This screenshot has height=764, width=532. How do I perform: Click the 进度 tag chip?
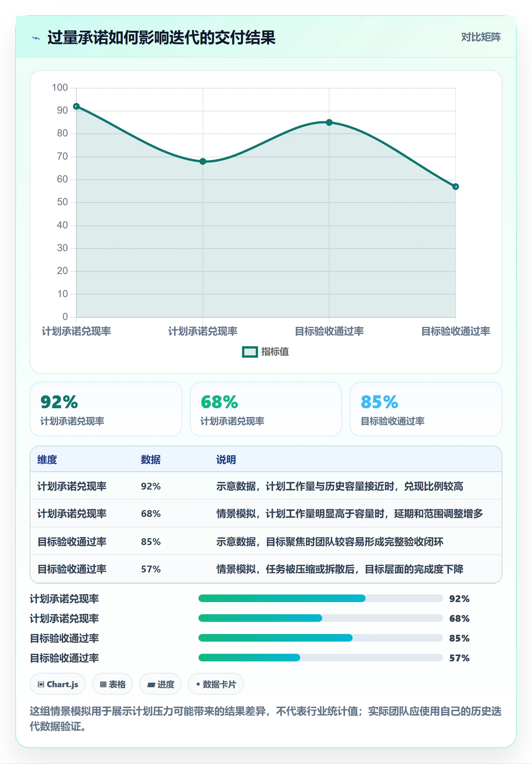pyautogui.click(x=160, y=684)
